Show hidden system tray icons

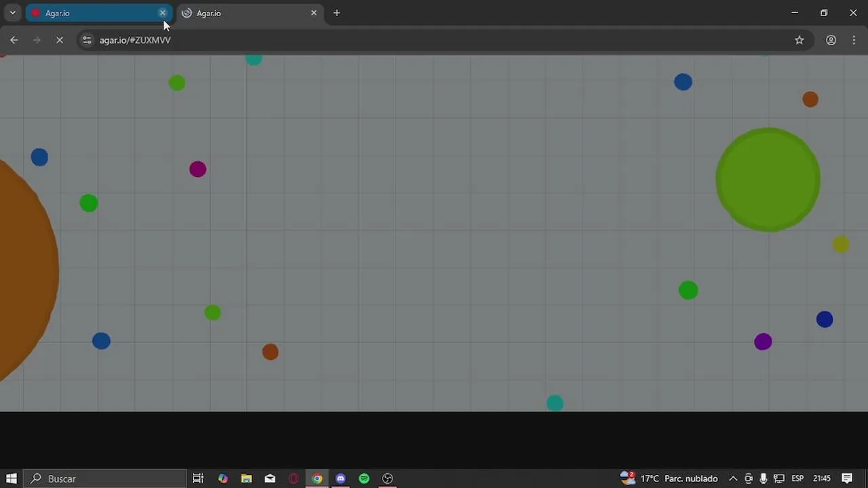733,479
